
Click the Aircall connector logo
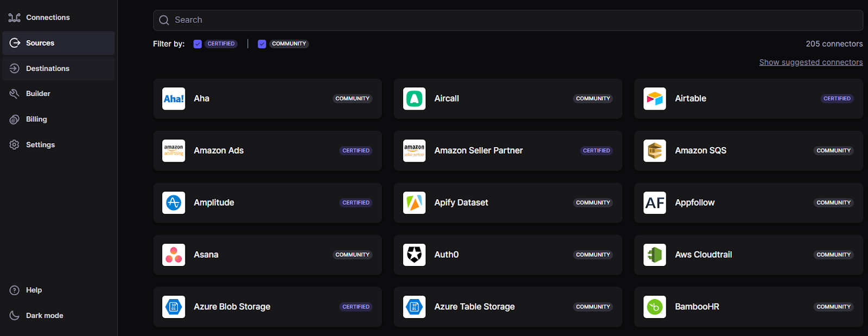[x=414, y=99]
